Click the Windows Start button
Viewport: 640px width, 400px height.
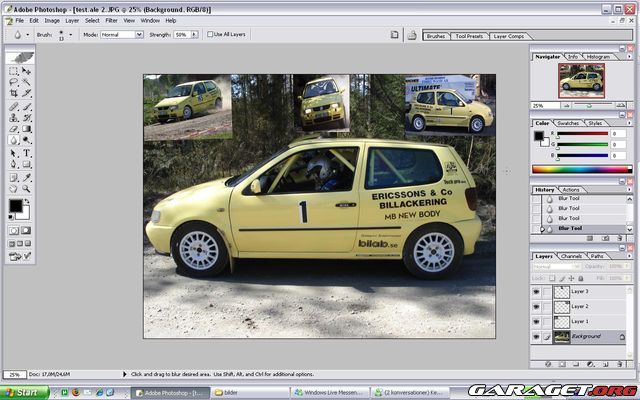(24, 393)
